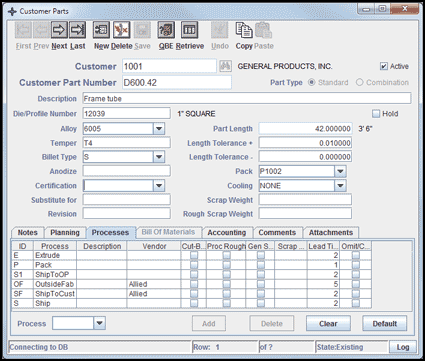
Task: Open the Certification dropdown
Action: 159,186
